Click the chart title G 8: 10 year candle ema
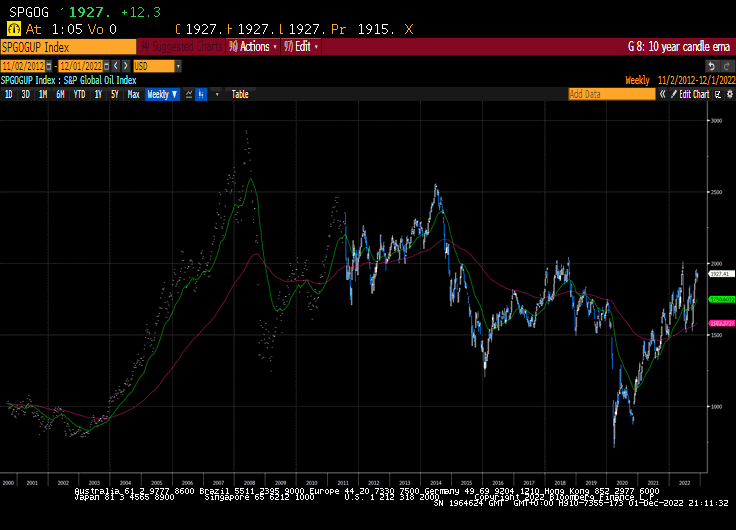Screen dimensions: 736x530 (679, 46)
